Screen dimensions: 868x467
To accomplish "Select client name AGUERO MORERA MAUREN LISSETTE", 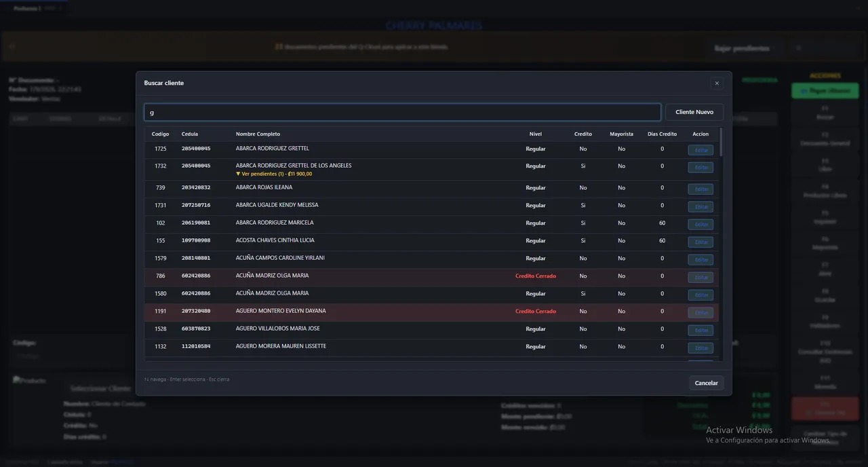I will 281,346.
